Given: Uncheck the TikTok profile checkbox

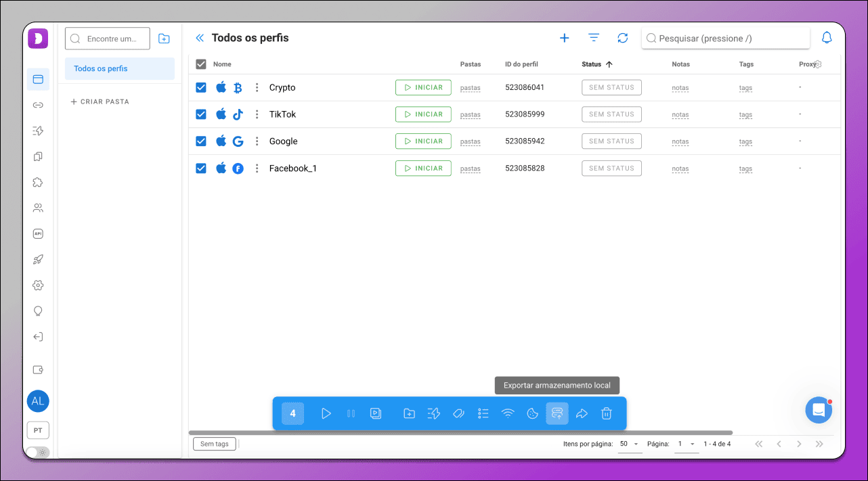Looking at the screenshot, I should [201, 114].
